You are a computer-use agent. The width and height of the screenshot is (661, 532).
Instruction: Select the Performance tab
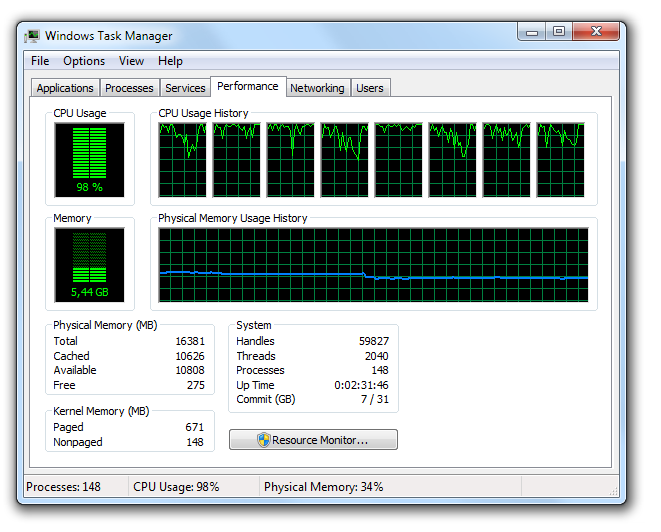248,87
